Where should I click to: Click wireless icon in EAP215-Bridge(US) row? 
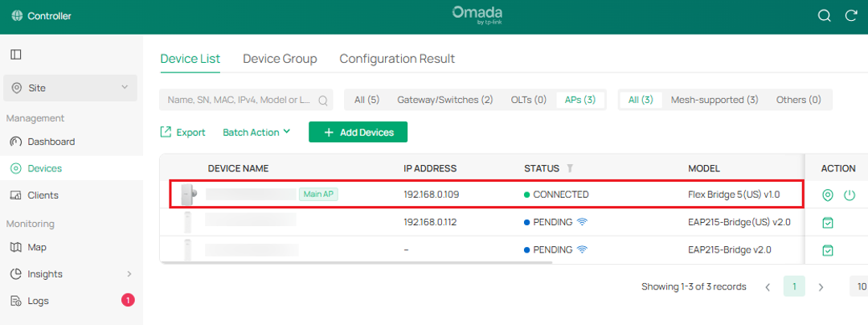(582, 222)
